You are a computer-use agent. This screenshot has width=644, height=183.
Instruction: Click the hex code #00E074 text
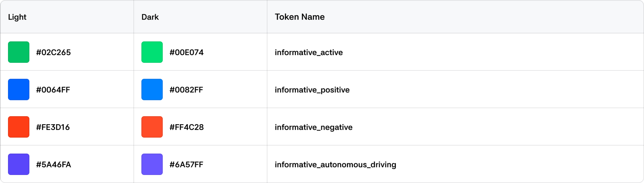coord(186,52)
